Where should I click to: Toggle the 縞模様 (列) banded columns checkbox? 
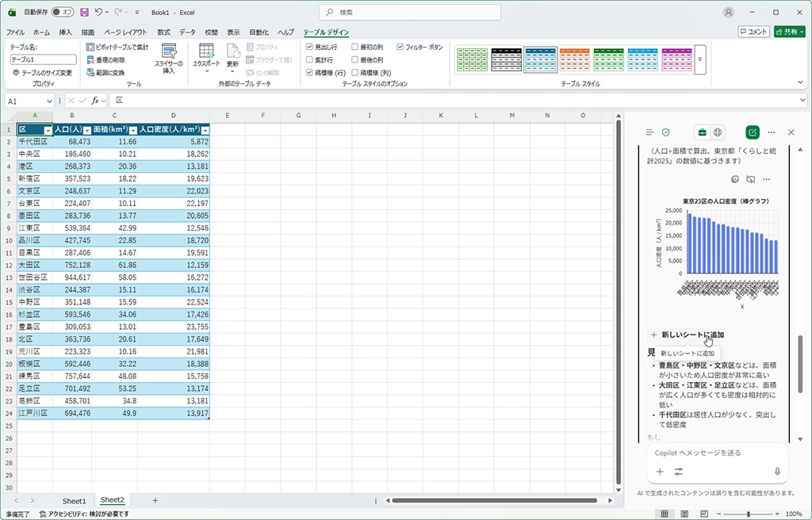[x=355, y=72]
